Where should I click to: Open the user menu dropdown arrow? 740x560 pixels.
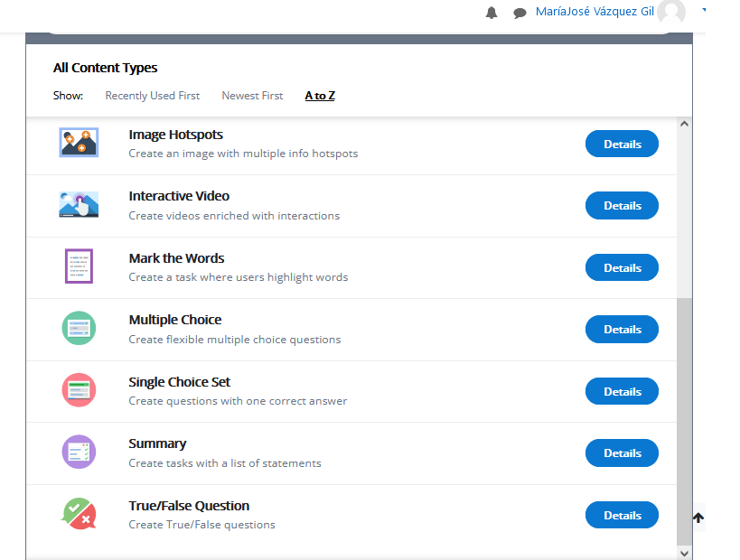tap(703, 11)
